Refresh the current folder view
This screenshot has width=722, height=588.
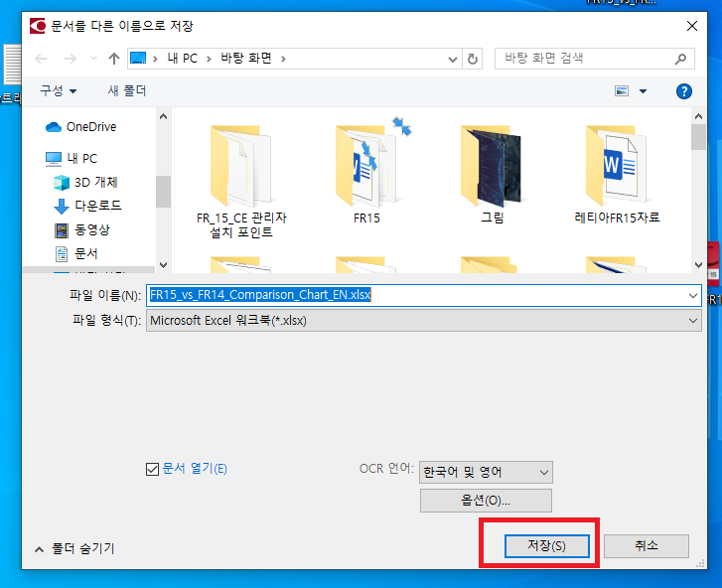click(473, 59)
